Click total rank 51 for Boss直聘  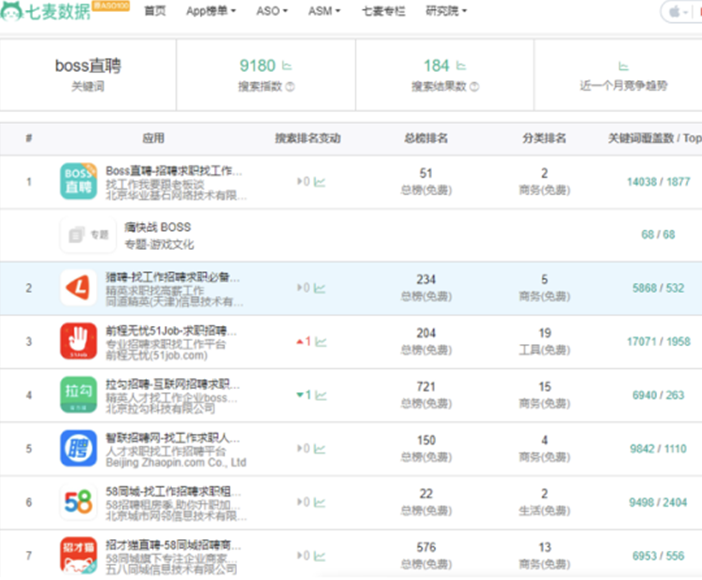click(x=426, y=173)
